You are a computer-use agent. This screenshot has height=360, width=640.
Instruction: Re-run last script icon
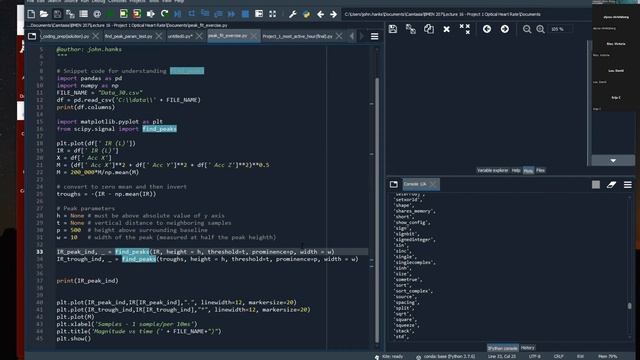[164, 14]
